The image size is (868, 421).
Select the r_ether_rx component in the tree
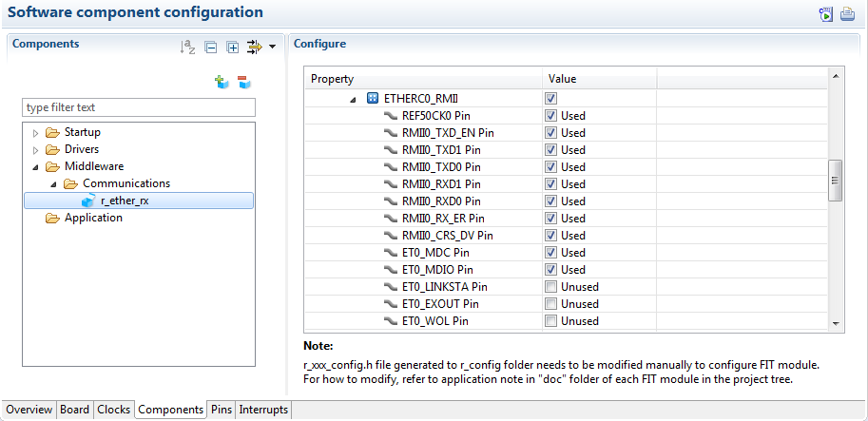click(x=124, y=201)
